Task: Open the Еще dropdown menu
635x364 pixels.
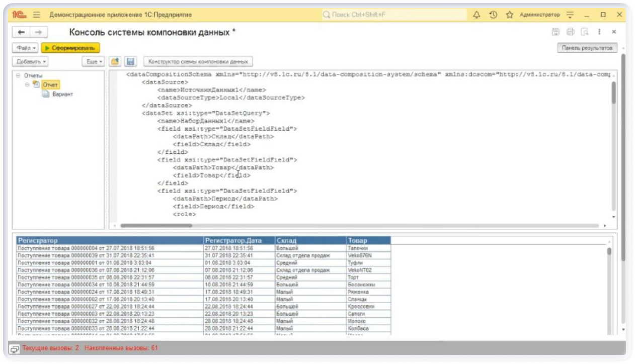Action: tap(93, 61)
